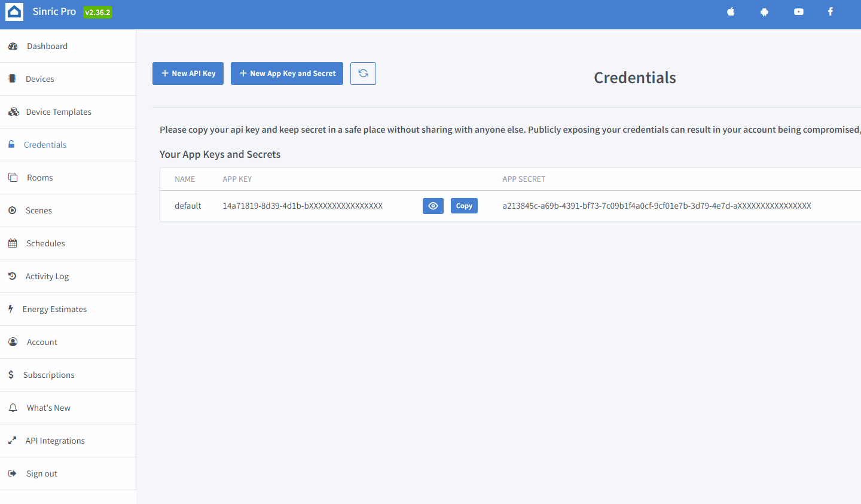Image resolution: width=861 pixels, height=504 pixels.
Task: Open the YouTube channel icon
Action: pyautogui.click(x=798, y=12)
